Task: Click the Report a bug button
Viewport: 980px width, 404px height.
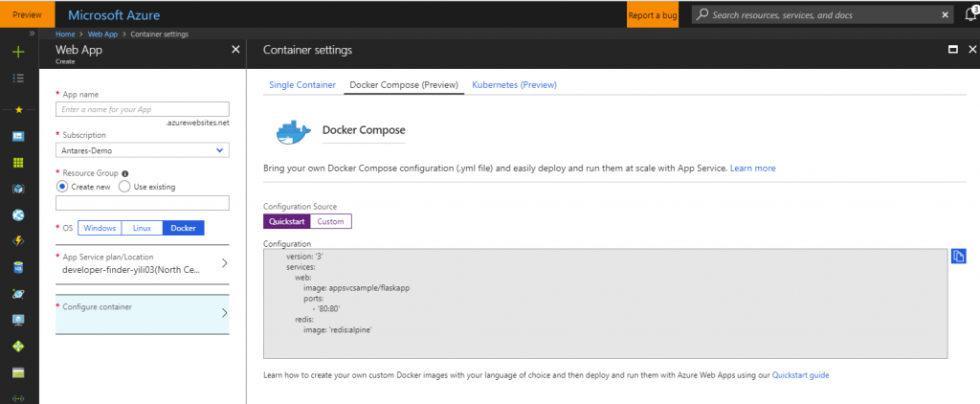Action: (654, 15)
